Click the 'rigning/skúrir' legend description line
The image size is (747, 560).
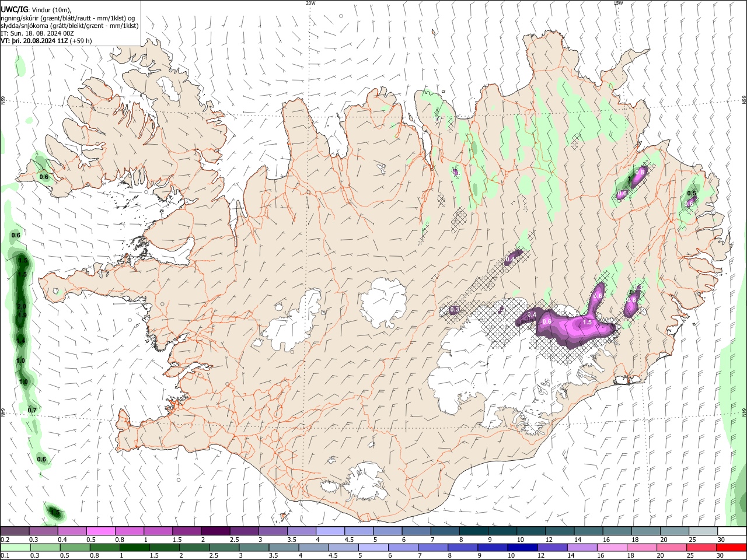click(68, 17)
